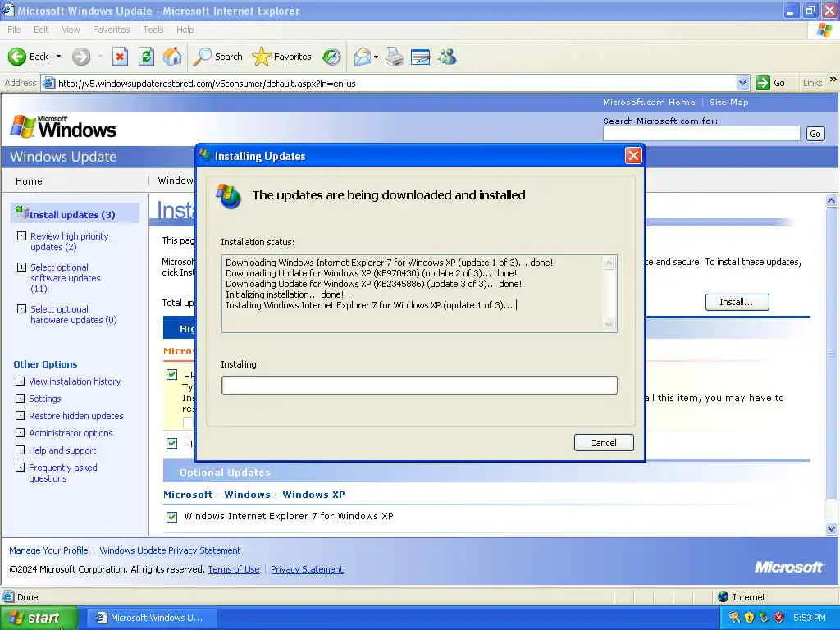This screenshot has width=840, height=630.
Task: Click the Install... button on the page
Action: pyautogui.click(x=737, y=302)
